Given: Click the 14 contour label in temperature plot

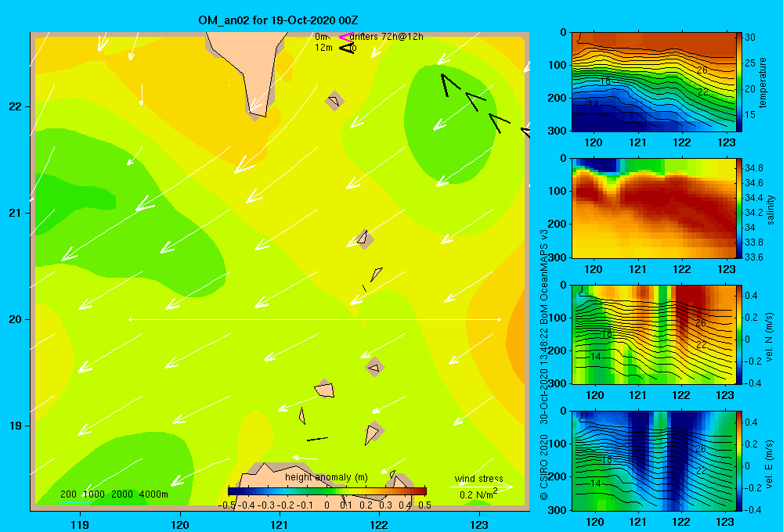Looking at the screenshot, I should [x=593, y=104].
